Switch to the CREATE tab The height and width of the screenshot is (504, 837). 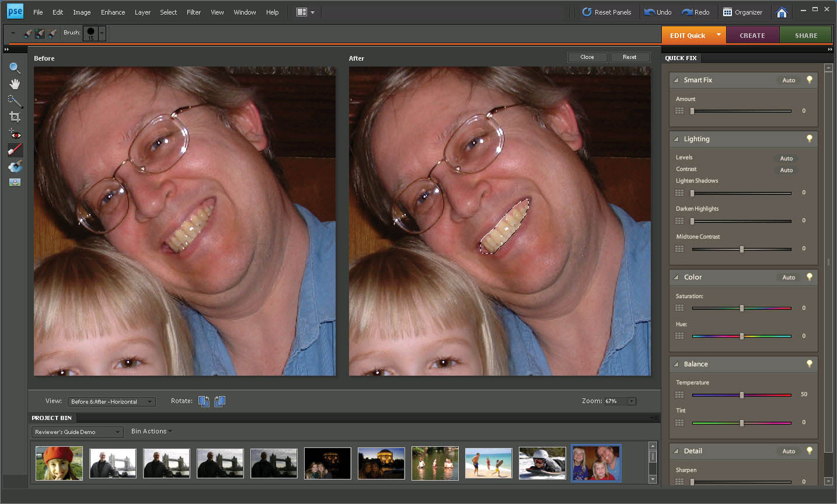click(752, 36)
